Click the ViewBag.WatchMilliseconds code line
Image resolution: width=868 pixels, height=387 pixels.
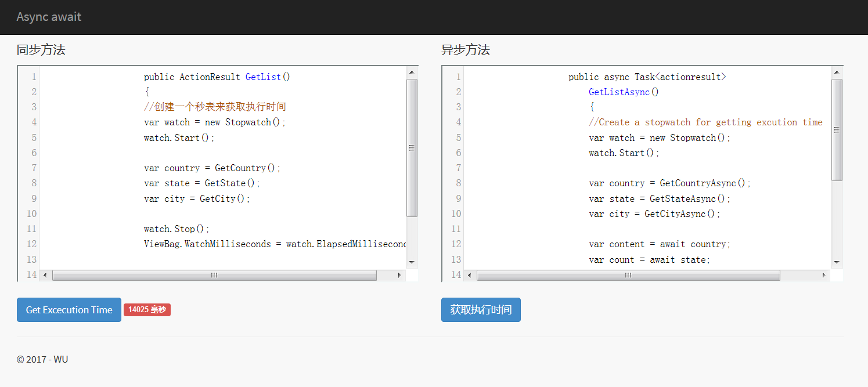(275, 244)
